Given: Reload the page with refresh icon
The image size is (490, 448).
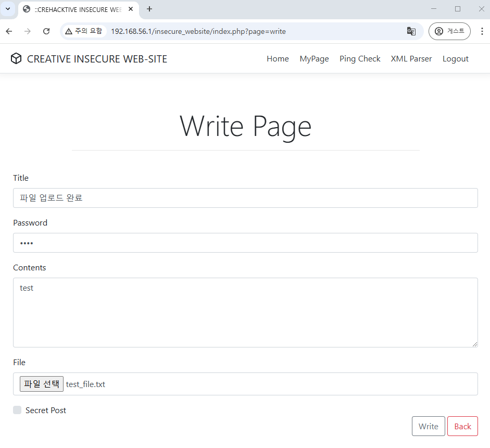Looking at the screenshot, I should [x=46, y=31].
